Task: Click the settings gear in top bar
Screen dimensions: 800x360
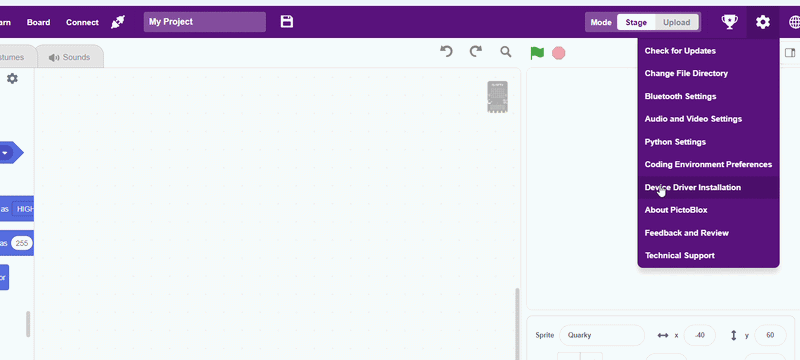Action: (763, 22)
